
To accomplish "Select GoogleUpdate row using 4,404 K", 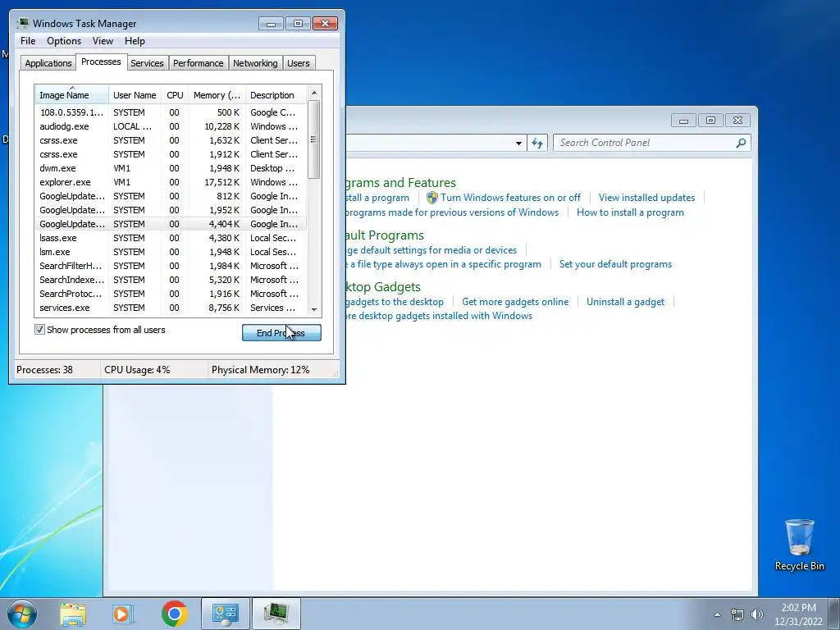I will pos(171,224).
